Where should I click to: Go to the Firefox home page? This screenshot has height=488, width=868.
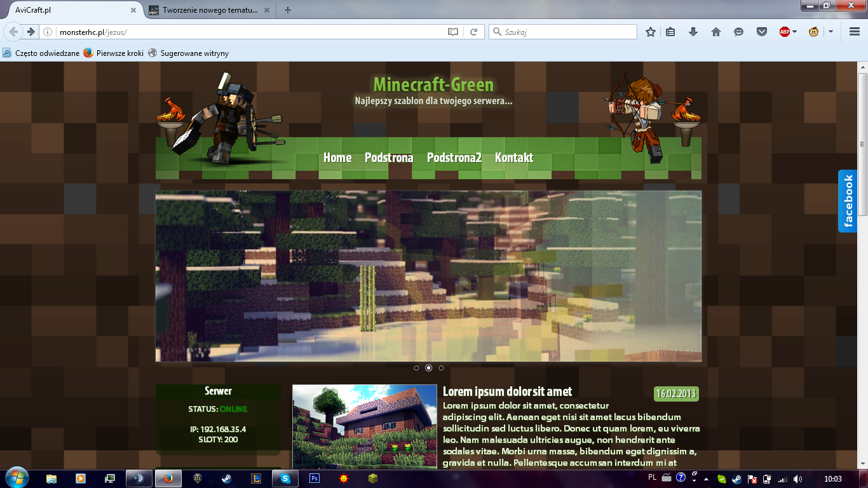click(x=716, y=32)
